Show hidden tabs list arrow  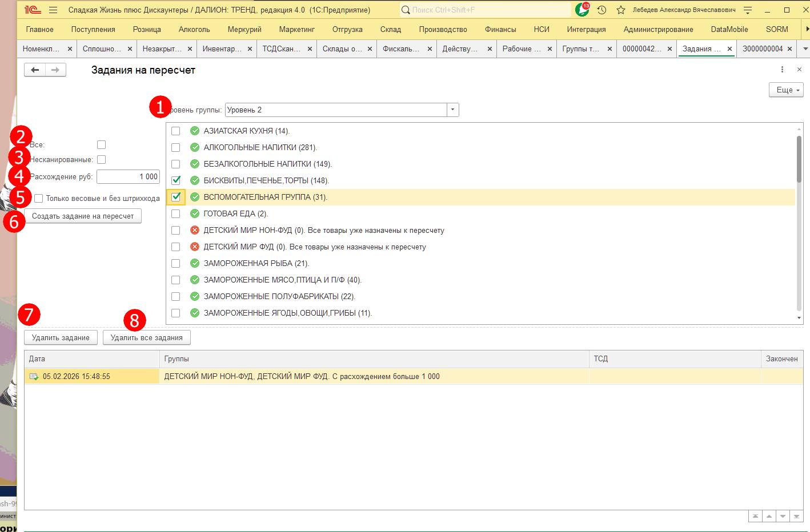click(x=805, y=49)
